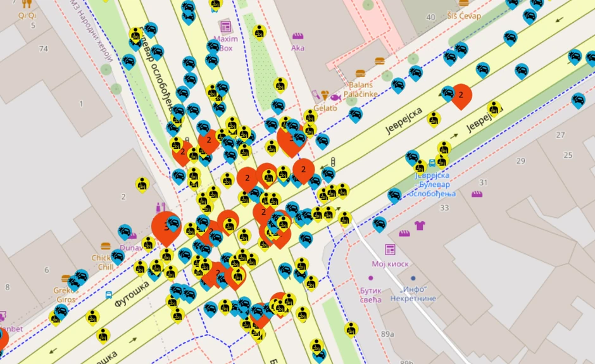Click the pink bakery icon near building 31
The image size is (595, 364).
477,194
